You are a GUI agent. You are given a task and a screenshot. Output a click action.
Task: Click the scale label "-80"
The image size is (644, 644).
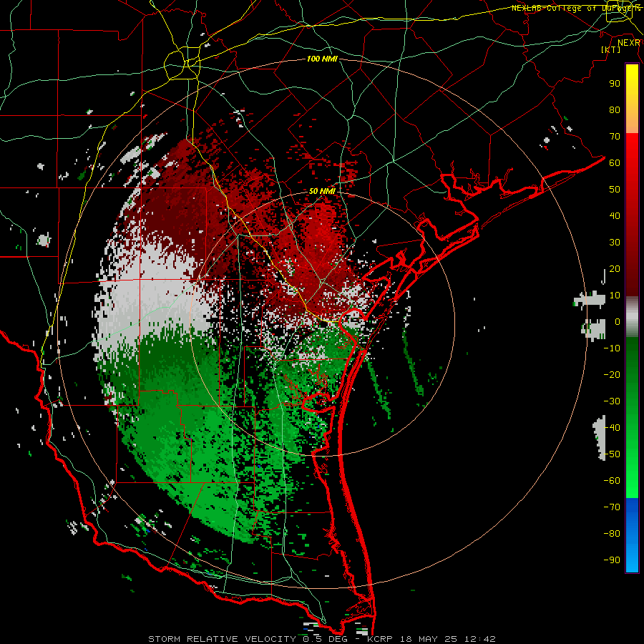(x=612, y=534)
